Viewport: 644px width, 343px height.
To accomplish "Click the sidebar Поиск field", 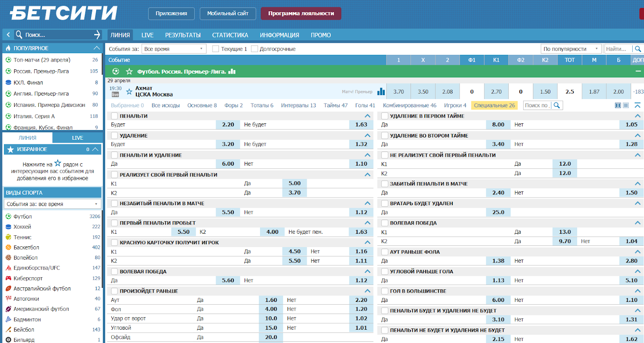I will click(x=58, y=35).
